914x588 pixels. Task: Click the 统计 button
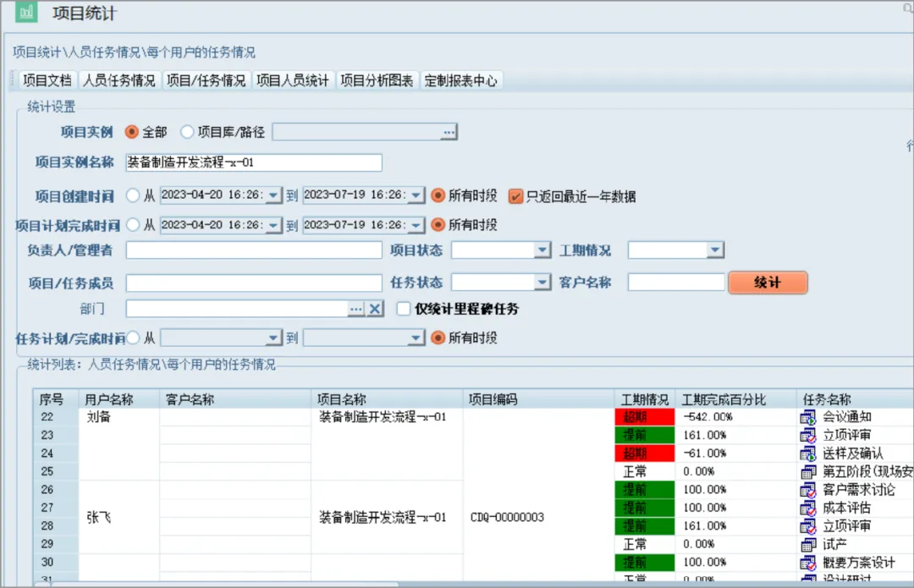pyautogui.click(x=768, y=283)
